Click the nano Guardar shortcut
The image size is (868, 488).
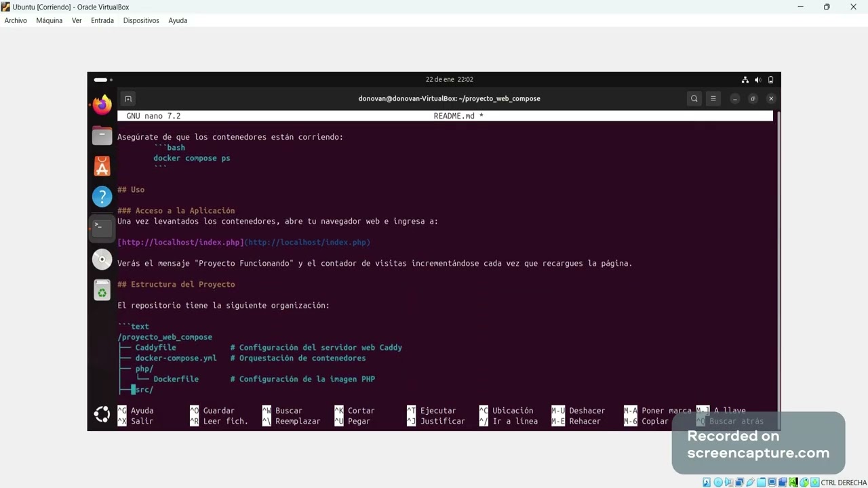point(212,411)
